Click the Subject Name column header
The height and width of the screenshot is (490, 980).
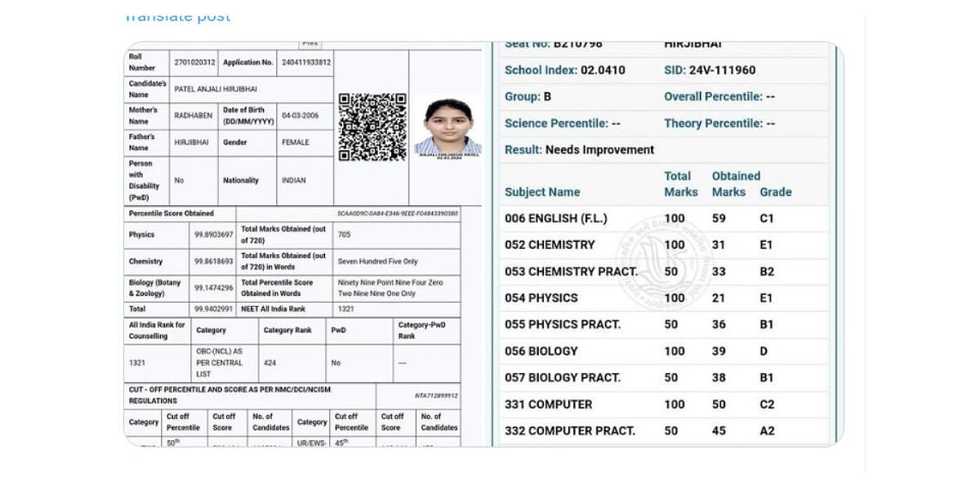(x=542, y=193)
